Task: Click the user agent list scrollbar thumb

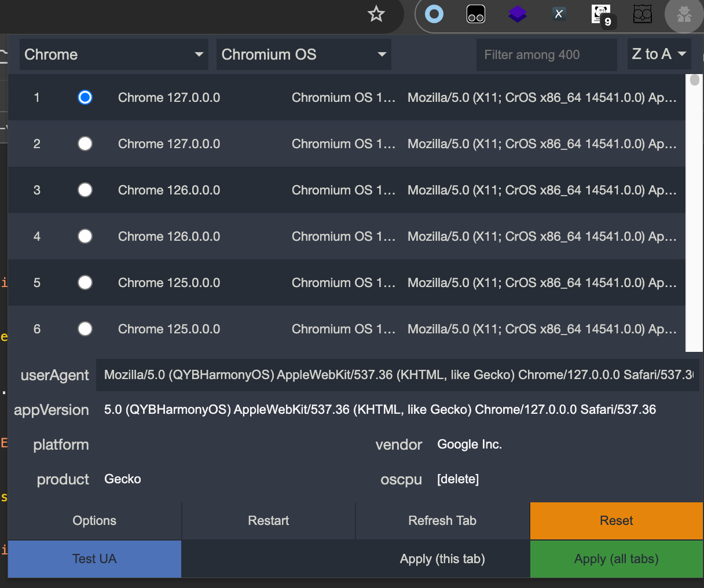Action: 695,80
